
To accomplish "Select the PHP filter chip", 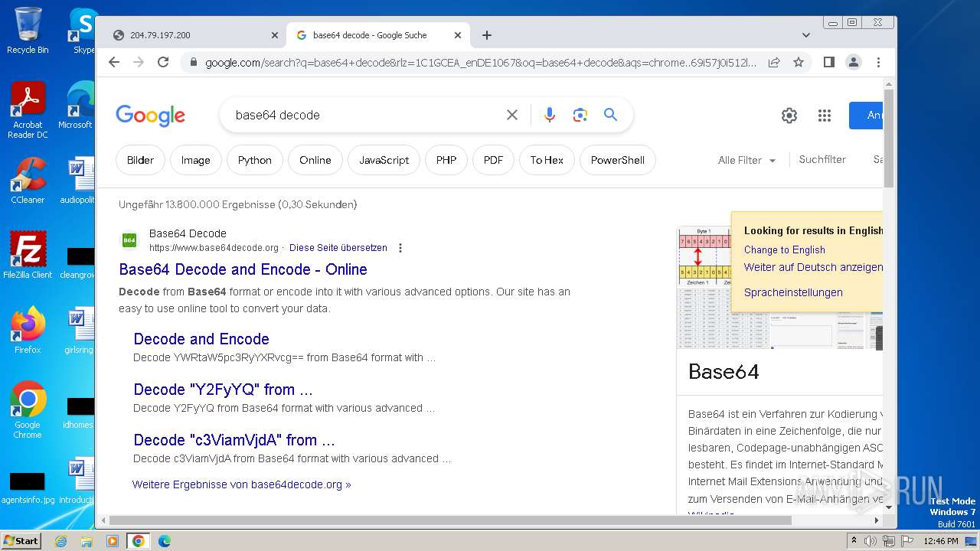I will point(446,160).
